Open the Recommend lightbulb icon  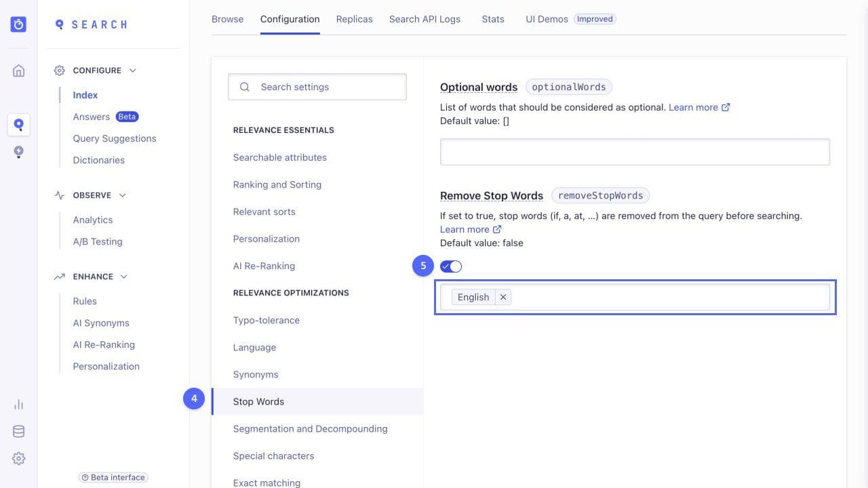18,152
